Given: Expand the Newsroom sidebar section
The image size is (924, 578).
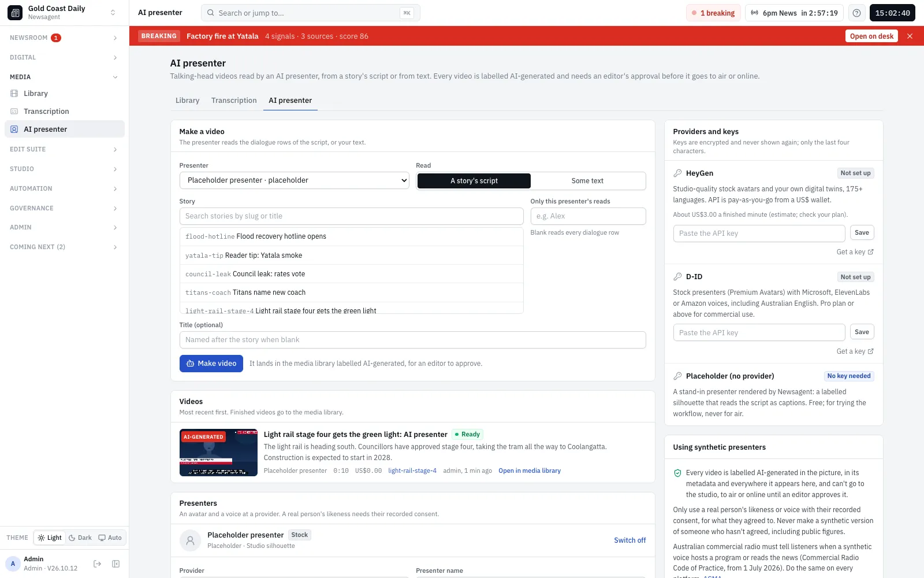Looking at the screenshot, I should click(x=65, y=38).
